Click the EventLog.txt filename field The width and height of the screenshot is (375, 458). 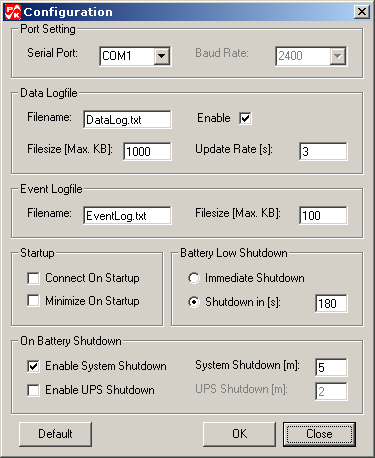coord(127,215)
